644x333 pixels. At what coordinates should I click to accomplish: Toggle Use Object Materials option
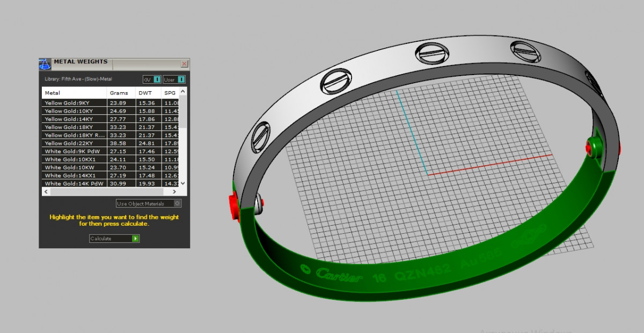149,204
